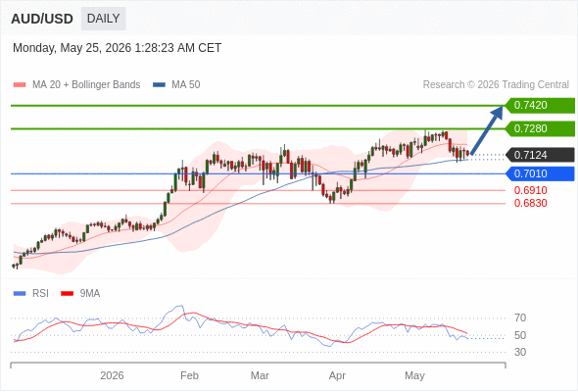The image size is (578, 392).
Task: Click the date and time stamp text
Action: [x=118, y=48]
